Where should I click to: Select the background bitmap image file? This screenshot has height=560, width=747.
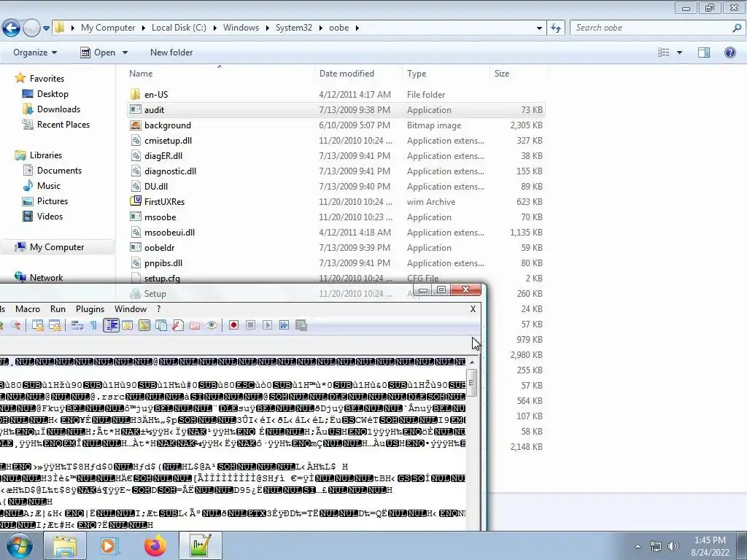click(336, 125)
